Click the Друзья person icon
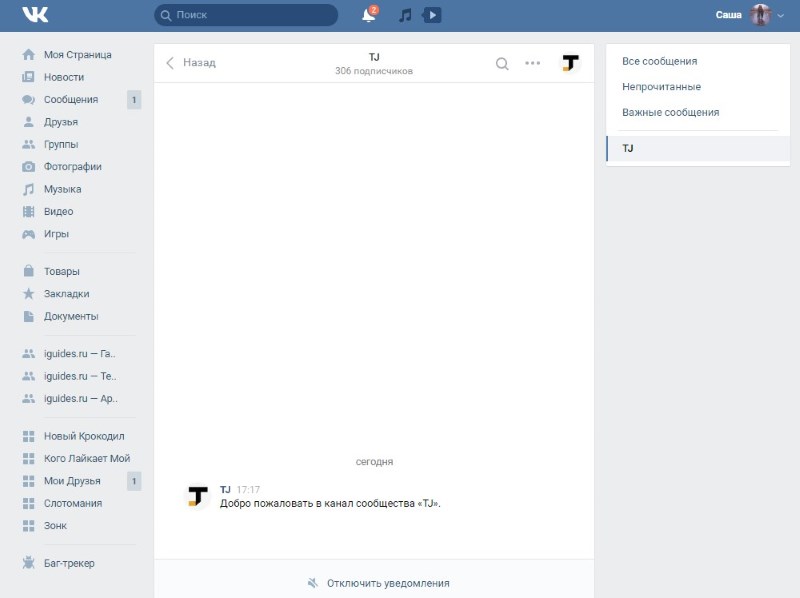Screen dimensions: 800x598 click(x=29, y=122)
